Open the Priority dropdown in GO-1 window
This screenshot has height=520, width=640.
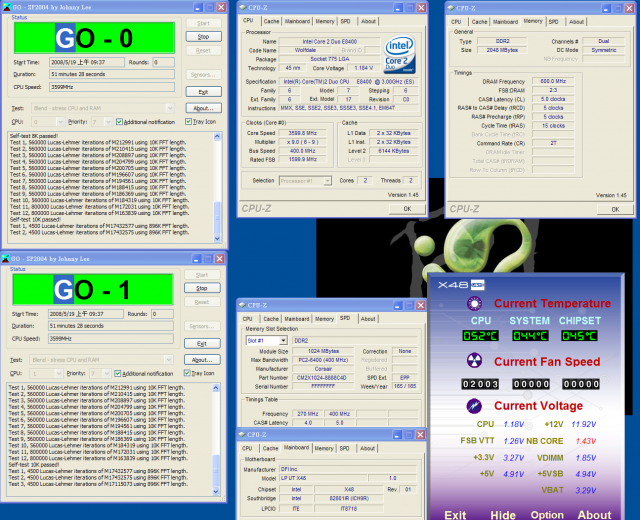pyautogui.click(x=107, y=373)
